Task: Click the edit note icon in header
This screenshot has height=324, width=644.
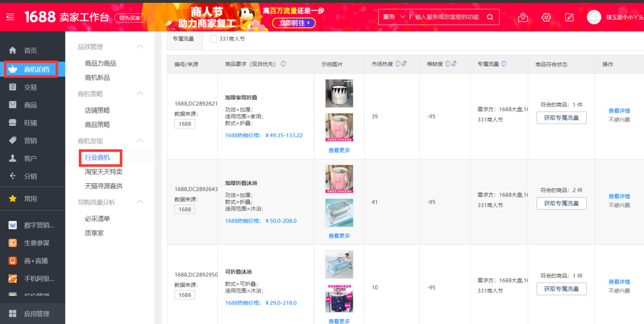Action: click(x=569, y=17)
